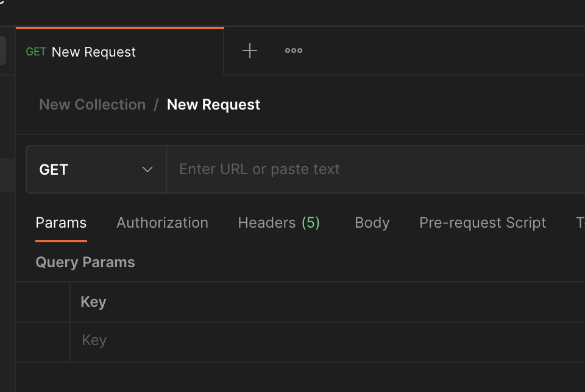Open the Pre-request Script tab

pyautogui.click(x=482, y=223)
